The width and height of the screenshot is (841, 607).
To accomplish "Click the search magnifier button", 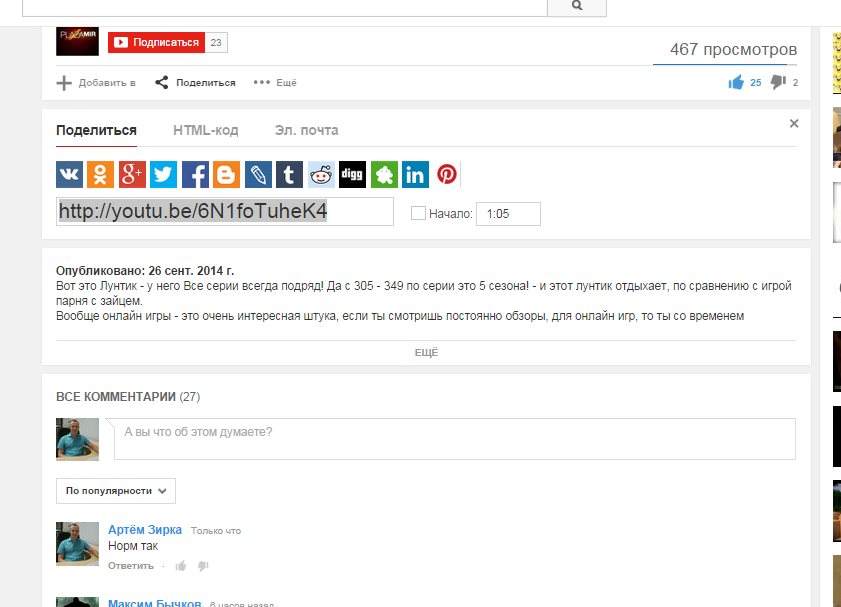I will pos(577,6).
